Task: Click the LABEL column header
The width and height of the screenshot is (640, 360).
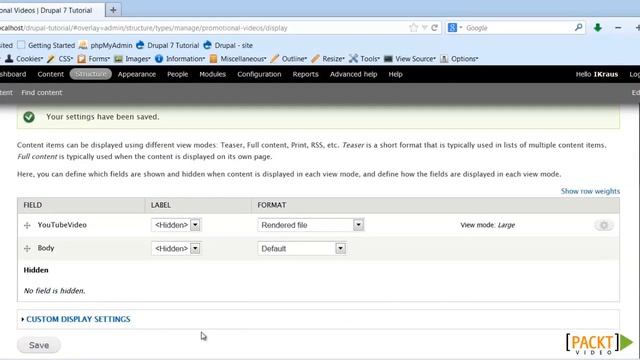Action: click(x=161, y=205)
